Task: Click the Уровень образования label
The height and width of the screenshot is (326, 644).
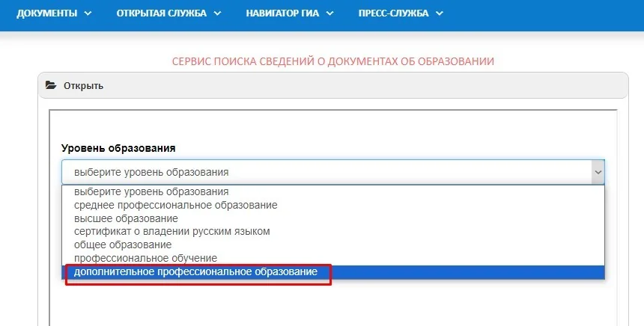Action: click(118, 148)
